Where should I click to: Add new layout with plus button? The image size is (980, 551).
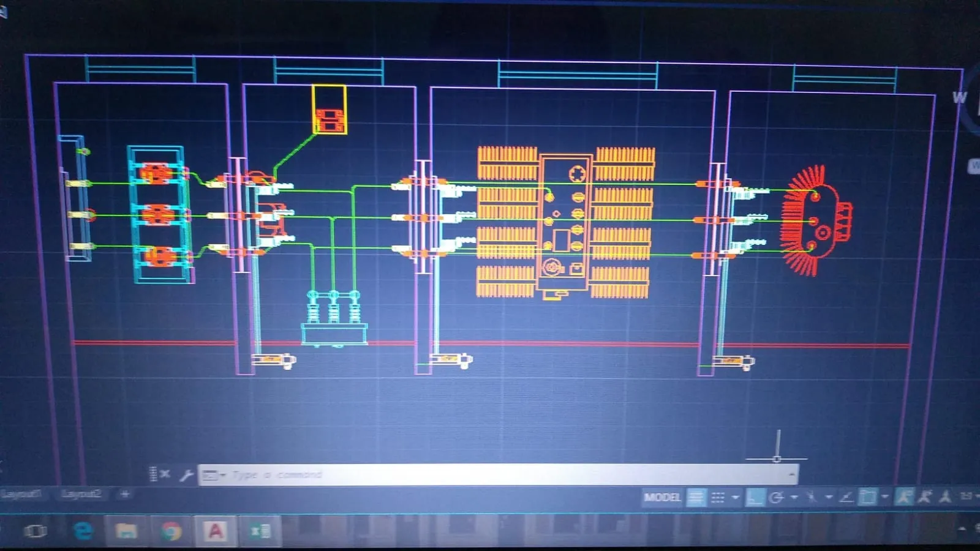tap(125, 493)
